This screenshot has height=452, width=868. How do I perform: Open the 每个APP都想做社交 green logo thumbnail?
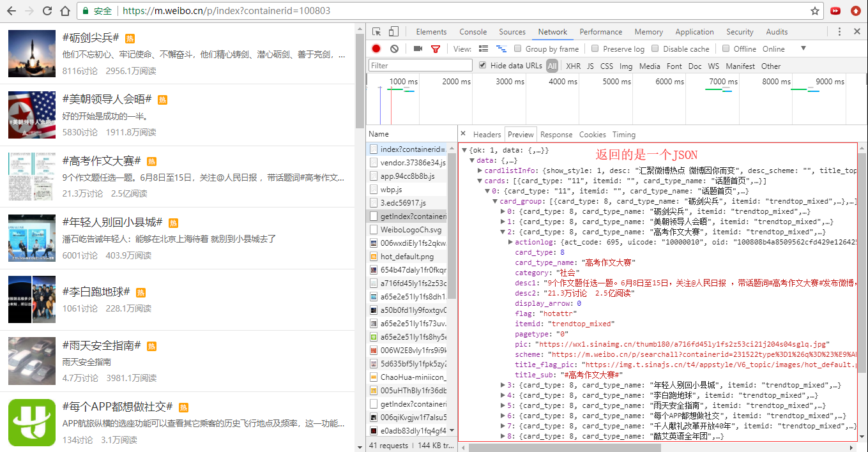[x=32, y=423]
